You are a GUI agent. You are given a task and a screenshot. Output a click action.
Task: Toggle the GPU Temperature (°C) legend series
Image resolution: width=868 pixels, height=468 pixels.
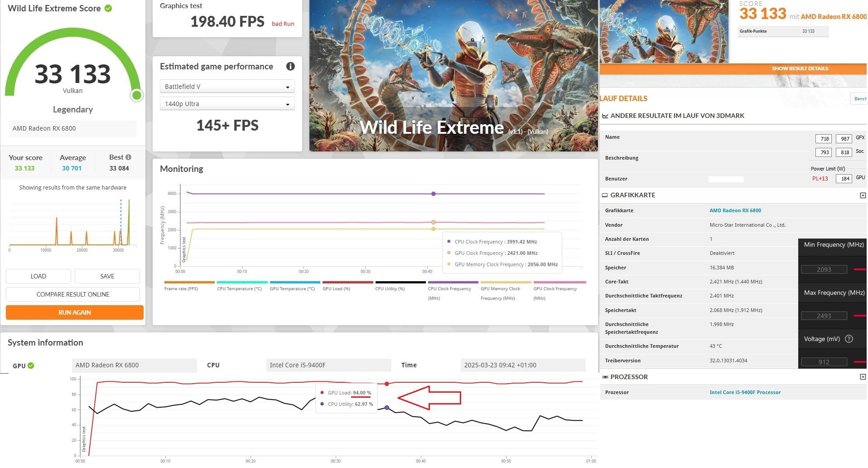[294, 286]
